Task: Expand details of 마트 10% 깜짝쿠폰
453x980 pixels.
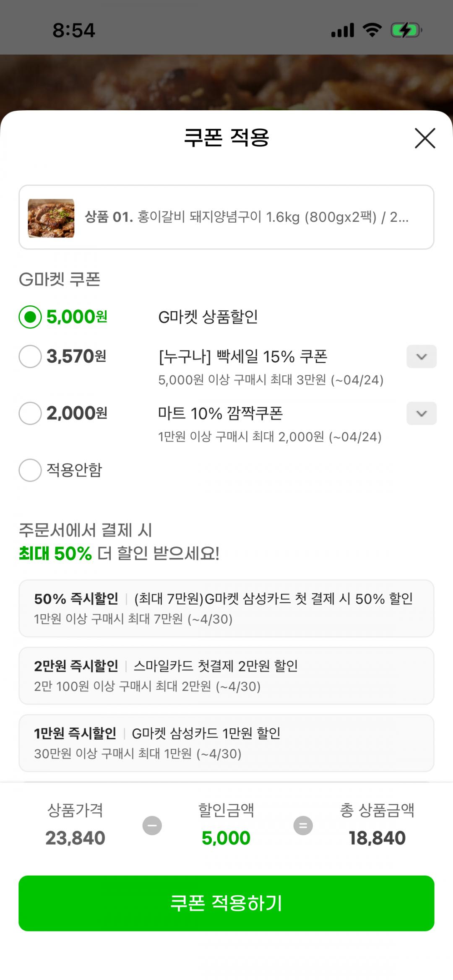Action: pyautogui.click(x=421, y=413)
